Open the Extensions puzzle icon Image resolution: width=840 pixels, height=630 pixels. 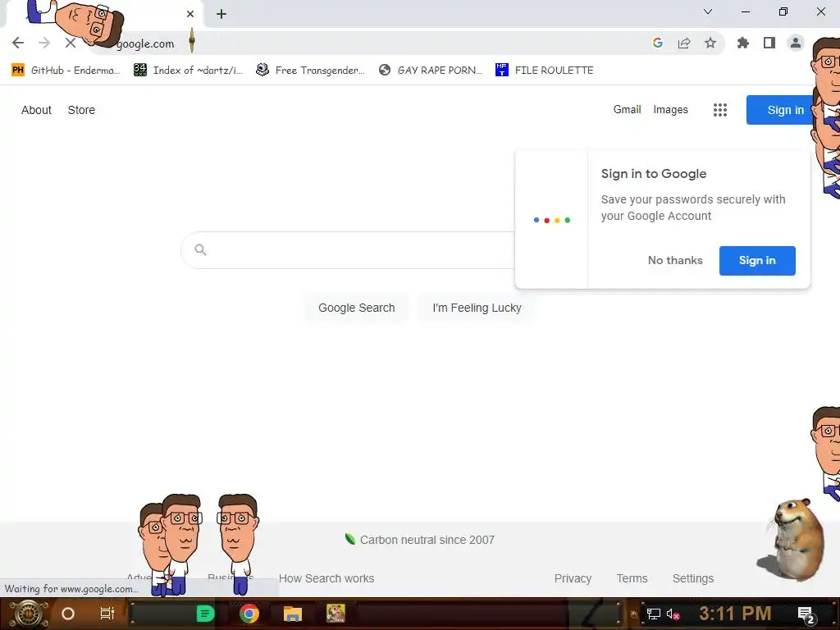click(743, 43)
